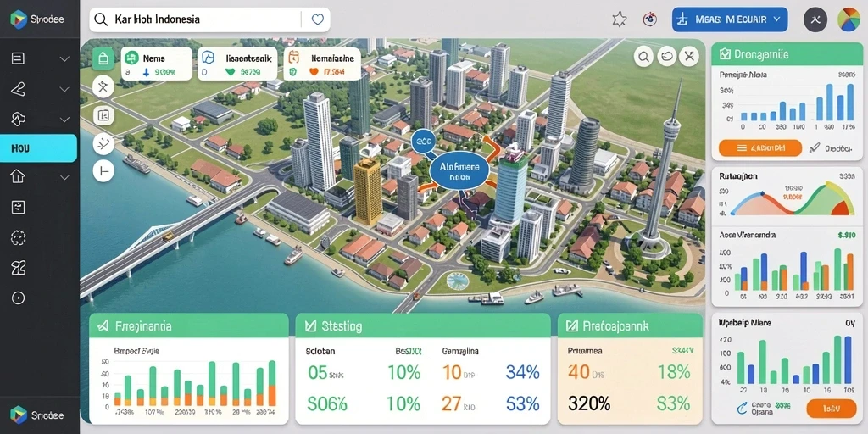Toggle the checkmark in the Stesting panel header
Viewport: 868px width, 434px height.
click(310, 326)
